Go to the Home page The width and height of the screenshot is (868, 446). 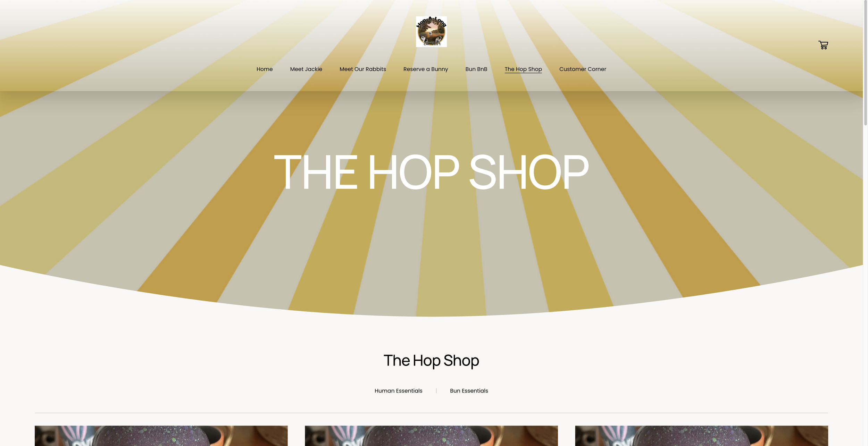click(265, 69)
